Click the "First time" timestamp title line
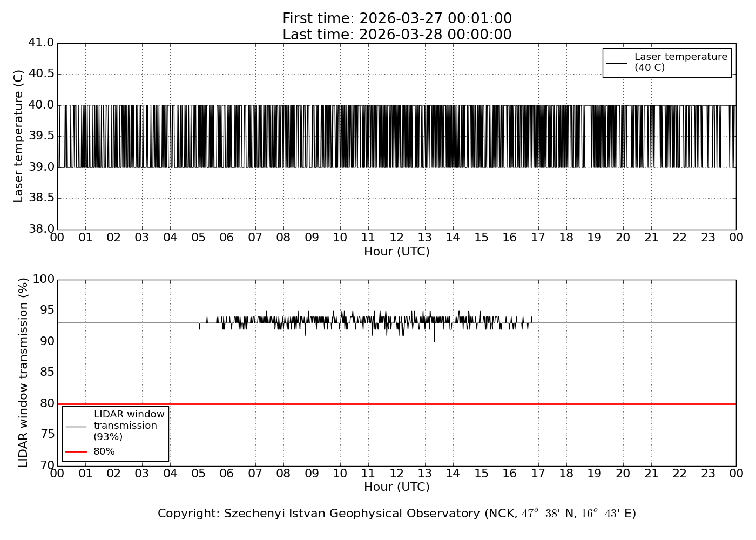 pos(397,19)
